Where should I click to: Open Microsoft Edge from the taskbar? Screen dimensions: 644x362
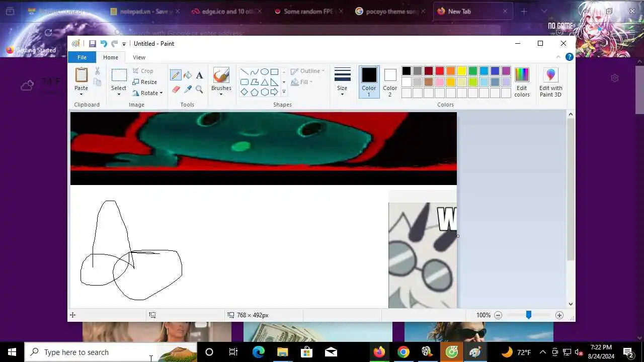258,352
